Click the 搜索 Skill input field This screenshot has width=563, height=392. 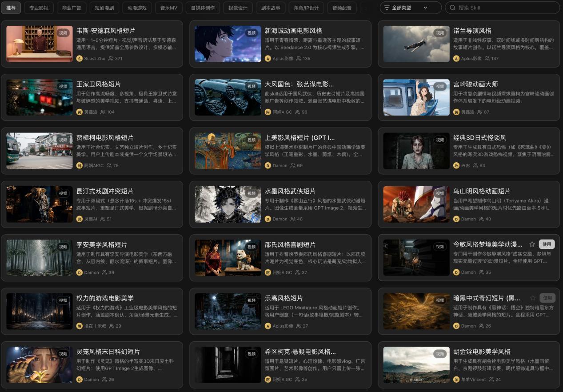pos(502,8)
